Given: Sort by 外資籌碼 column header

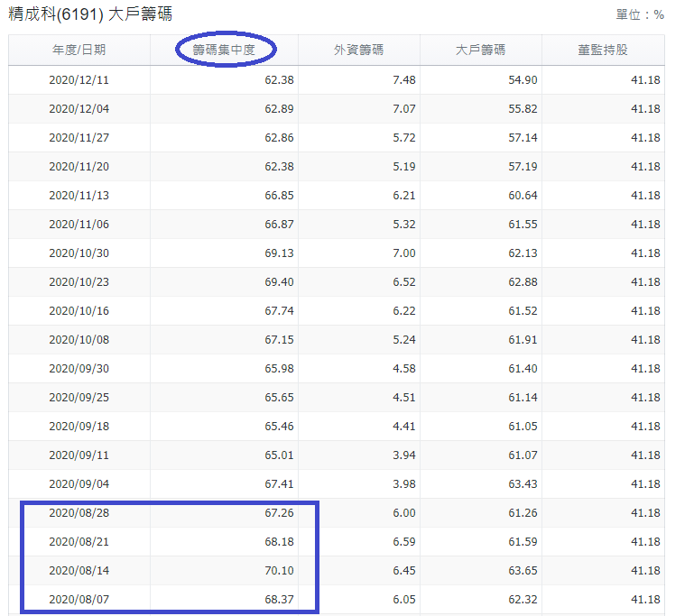Looking at the screenshot, I should point(358,51).
